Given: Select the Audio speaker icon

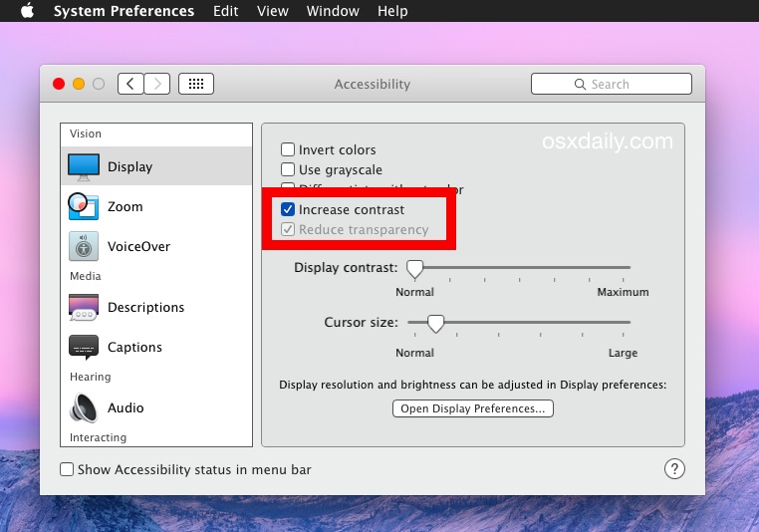Looking at the screenshot, I should (x=84, y=407).
